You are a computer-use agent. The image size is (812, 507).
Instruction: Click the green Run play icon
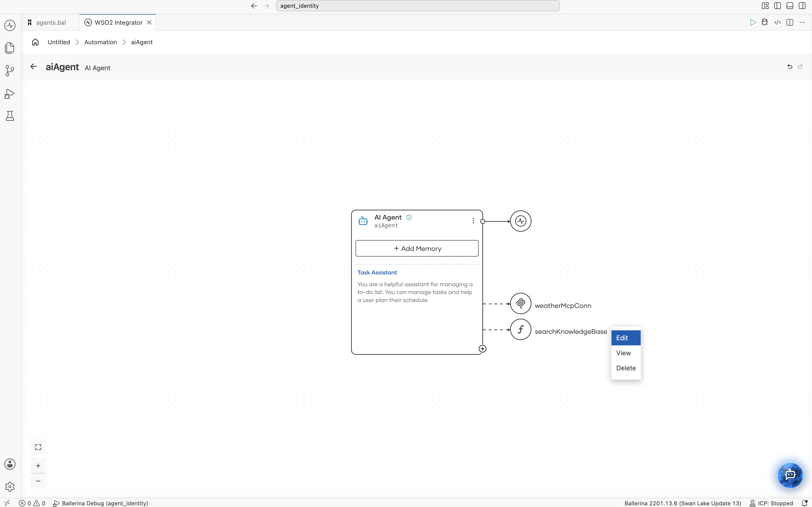(x=753, y=22)
